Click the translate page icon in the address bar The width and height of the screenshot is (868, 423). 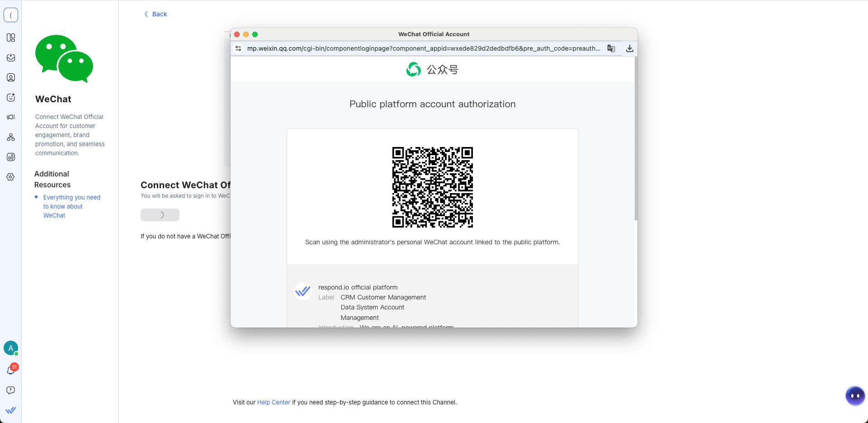tap(611, 48)
